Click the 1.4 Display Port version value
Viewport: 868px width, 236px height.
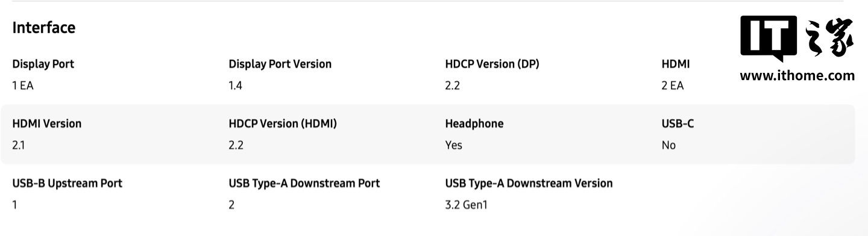pos(235,85)
